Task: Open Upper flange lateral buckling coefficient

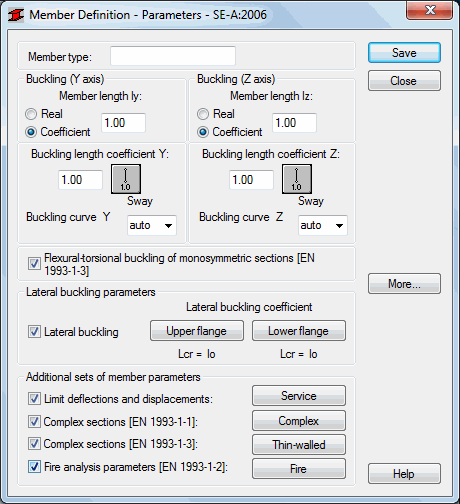Action: (197, 331)
